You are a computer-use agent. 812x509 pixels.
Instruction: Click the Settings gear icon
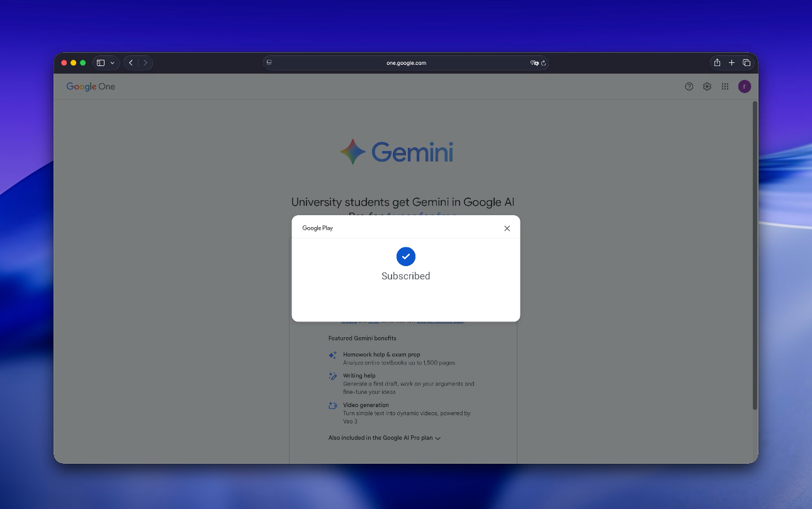point(707,86)
